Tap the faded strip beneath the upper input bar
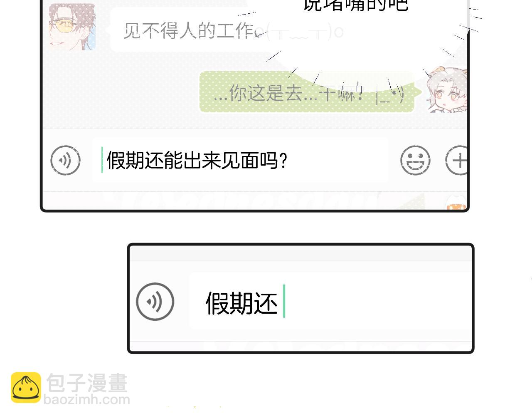The image size is (532, 416). 254,201
